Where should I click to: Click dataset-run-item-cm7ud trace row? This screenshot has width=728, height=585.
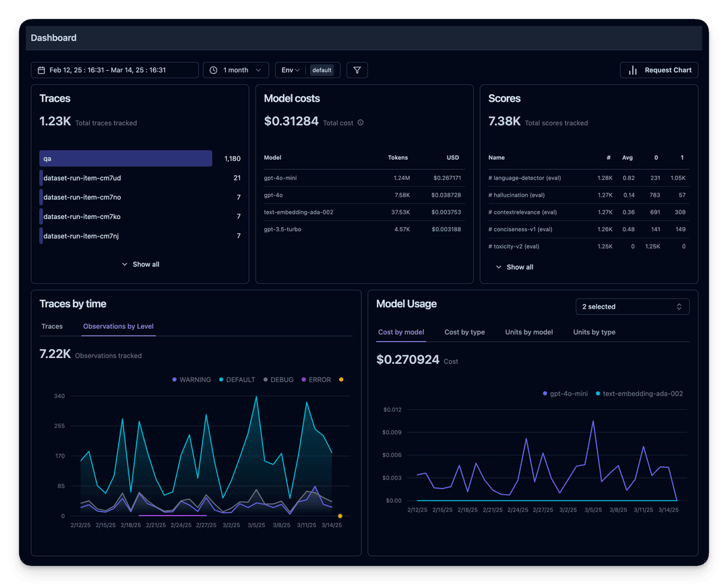point(140,178)
